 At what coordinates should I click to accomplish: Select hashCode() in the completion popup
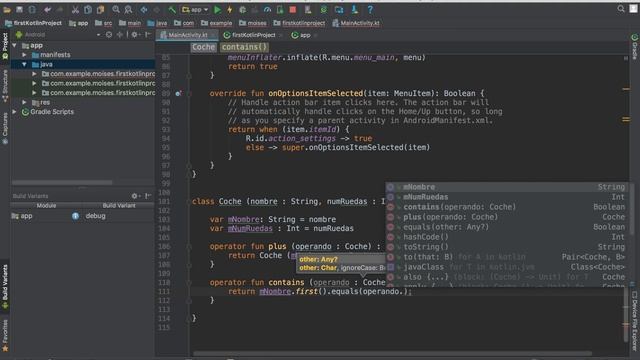coord(507,237)
